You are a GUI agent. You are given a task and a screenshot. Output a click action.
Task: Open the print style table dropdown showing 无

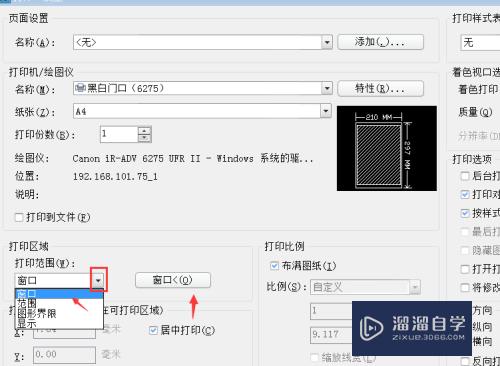[480, 42]
